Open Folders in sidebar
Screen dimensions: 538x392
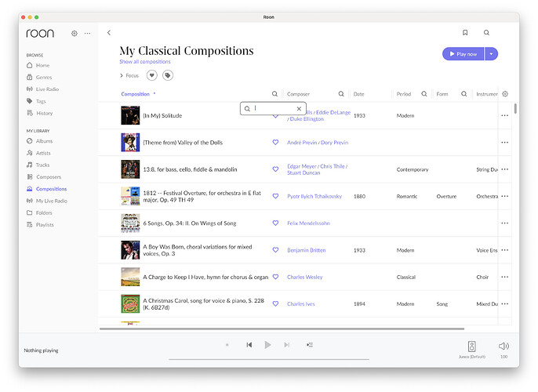[x=39, y=213]
